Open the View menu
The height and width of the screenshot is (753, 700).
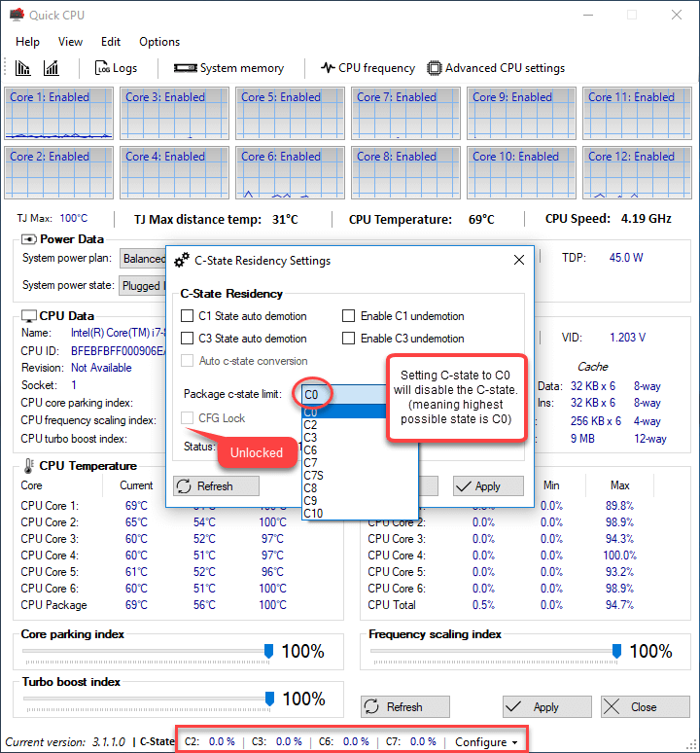(x=70, y=42)
